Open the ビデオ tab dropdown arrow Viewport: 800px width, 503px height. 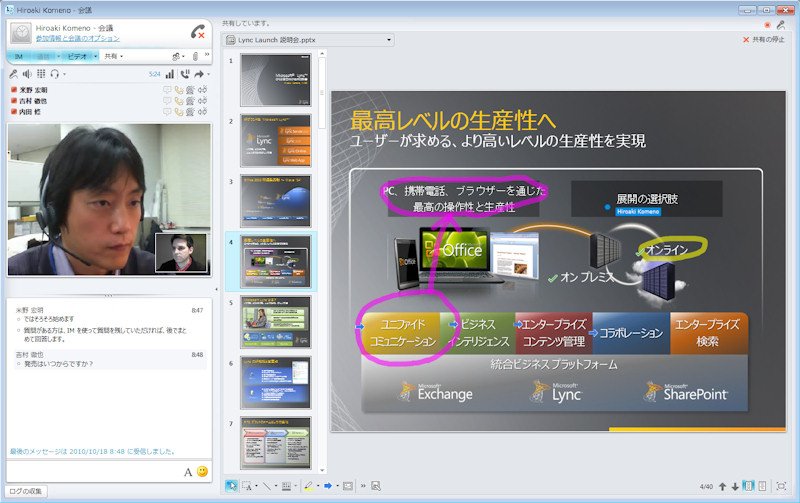click(x=95, y=56)
